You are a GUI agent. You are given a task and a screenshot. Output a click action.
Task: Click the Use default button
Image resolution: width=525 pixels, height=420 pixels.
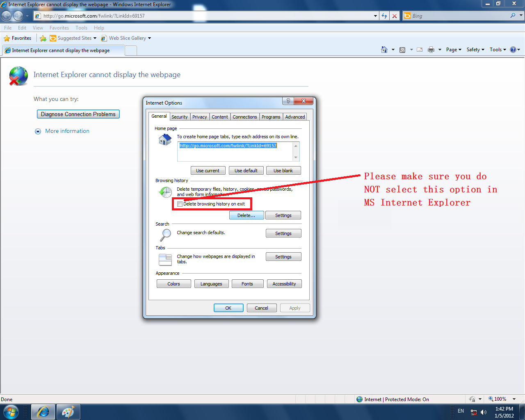tap(246, 171)
